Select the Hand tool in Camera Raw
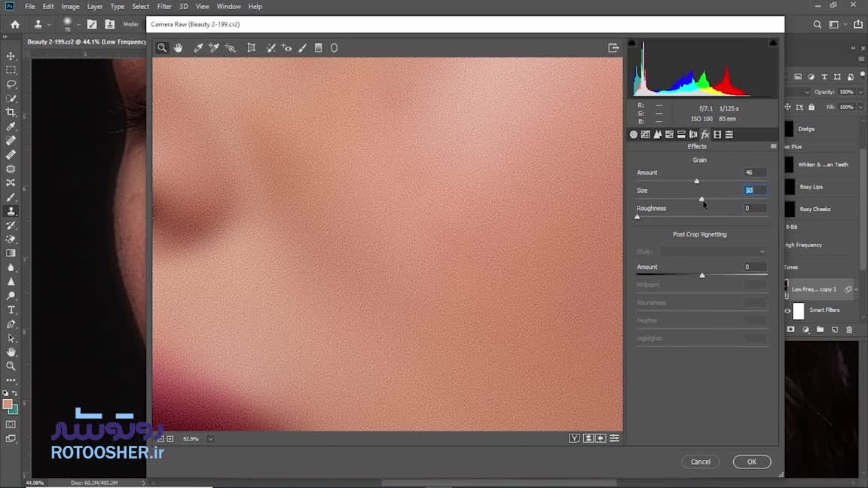The image size is (868, 488). pos(179,47)
